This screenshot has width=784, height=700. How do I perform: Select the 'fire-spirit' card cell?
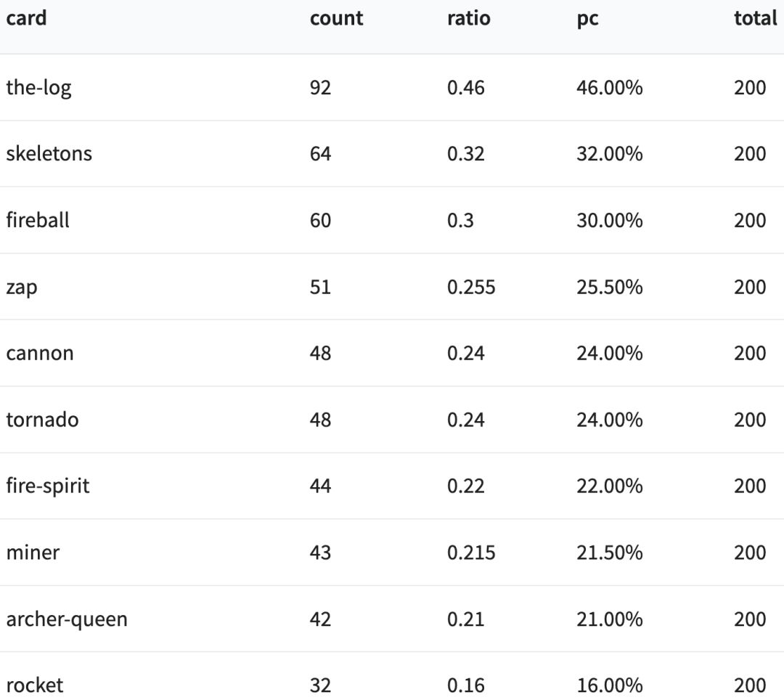tap(48, 486)
